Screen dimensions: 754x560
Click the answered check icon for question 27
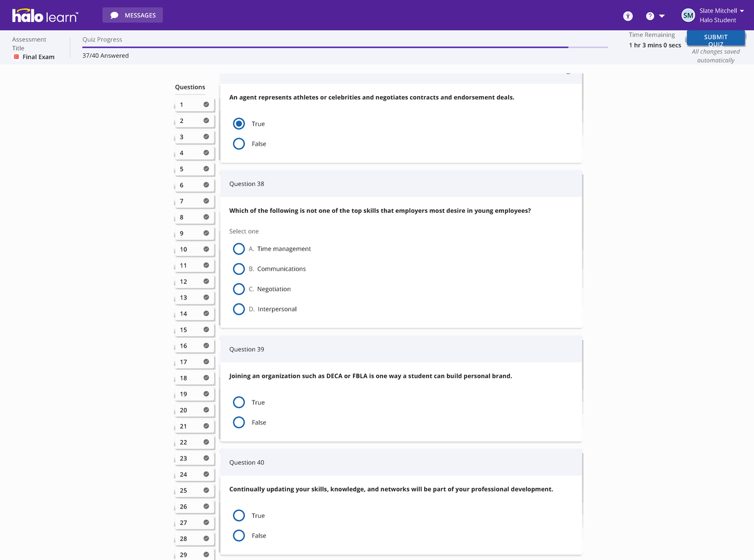206,522
